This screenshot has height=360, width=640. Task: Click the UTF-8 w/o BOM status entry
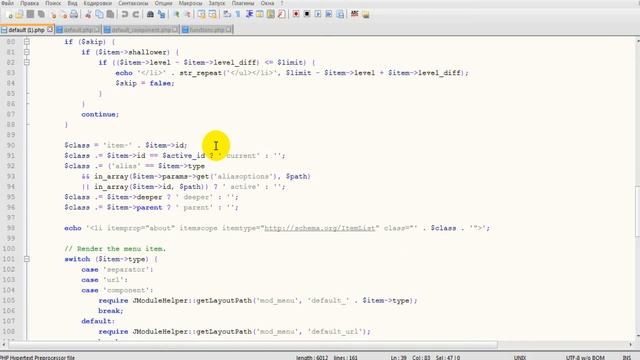click(x=585, y=358)
